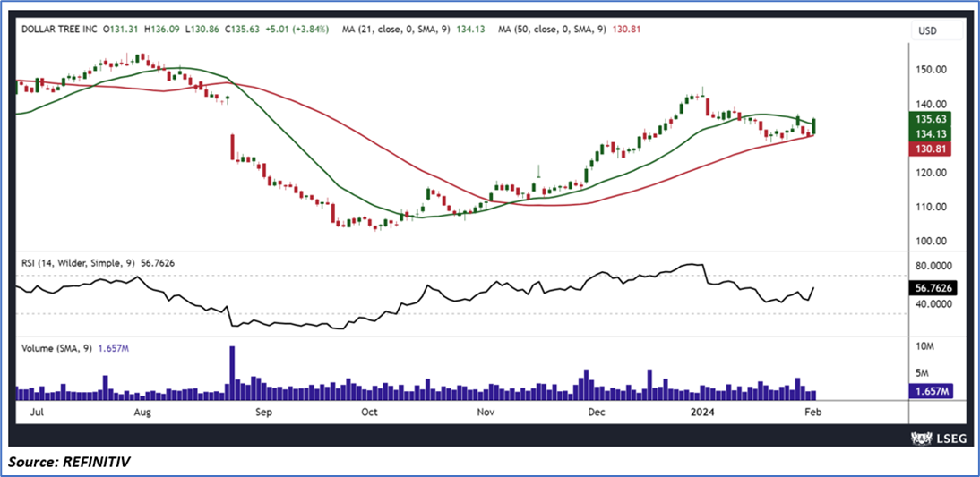The height and width of the screenshot is (477, 980).
Task: Click the 40.0000 RSI axis label
Action: click(933, 304)
